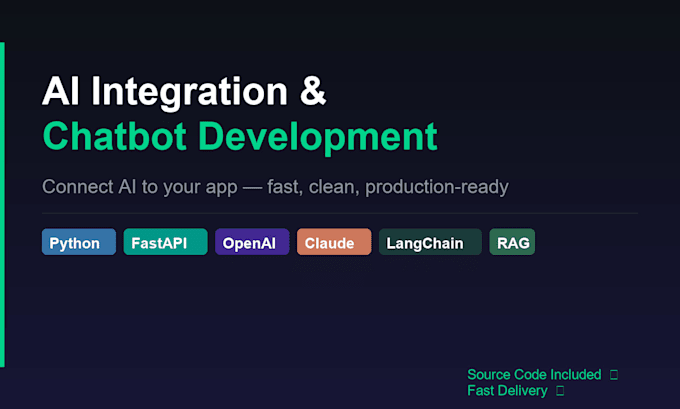The image size is (680, 409).
Task: Click the "Fast Delivery" text
Action: [507, 390]
